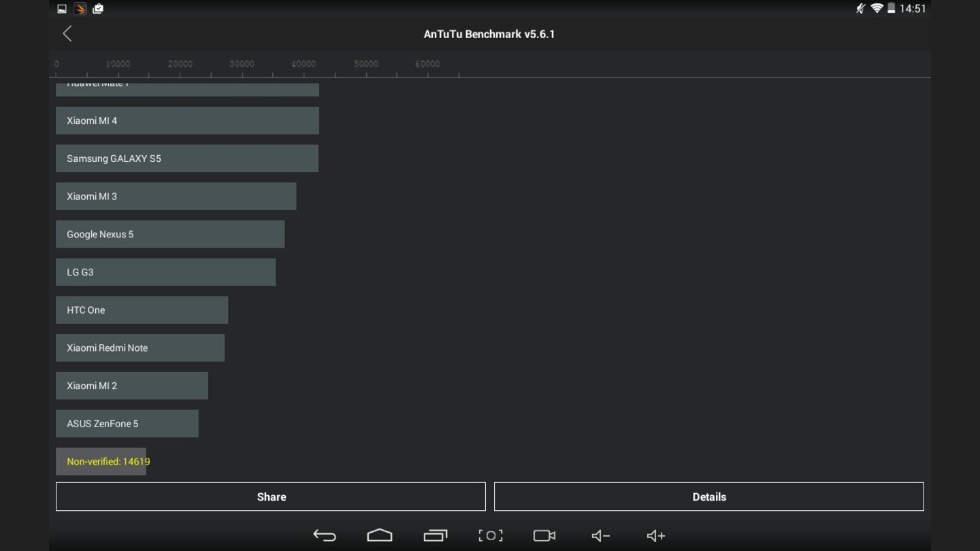Viewport: 980px width, 551px height.
Task: Tap the clock showing 14:51
Action: [913, 9]
